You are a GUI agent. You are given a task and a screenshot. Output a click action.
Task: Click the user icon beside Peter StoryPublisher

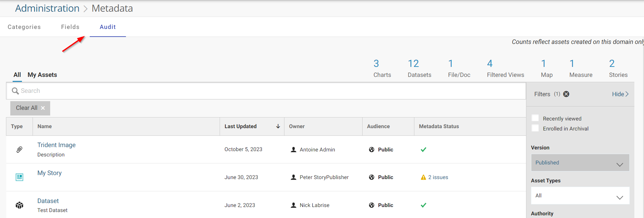pyautogui.click(x=293, y=177)
